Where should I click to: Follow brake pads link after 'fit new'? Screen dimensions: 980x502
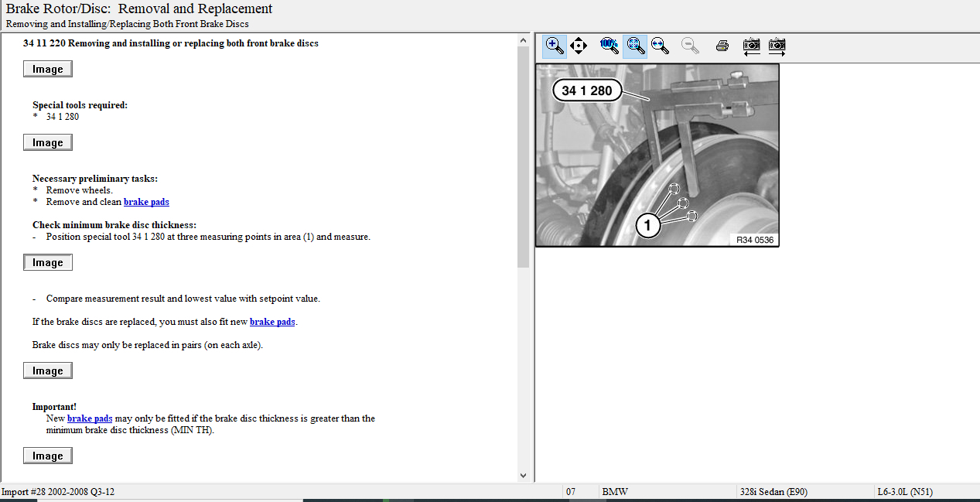[x=272, y=322]
